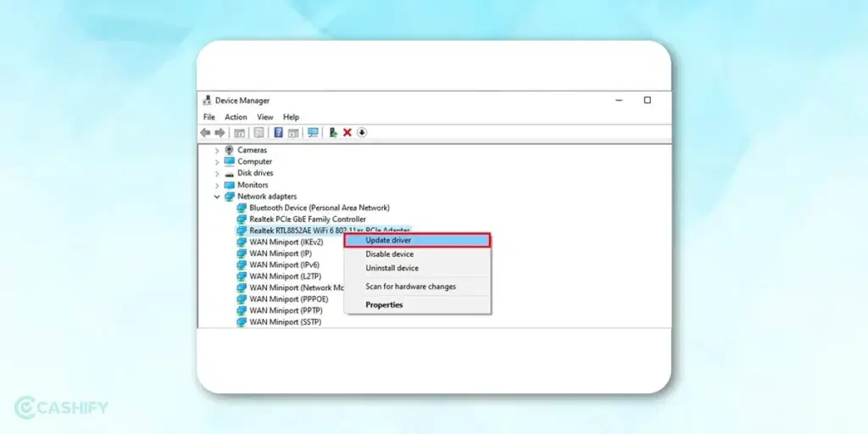
Task: Click the scan for hardware changes monitor icon
Action: (314, 132)
